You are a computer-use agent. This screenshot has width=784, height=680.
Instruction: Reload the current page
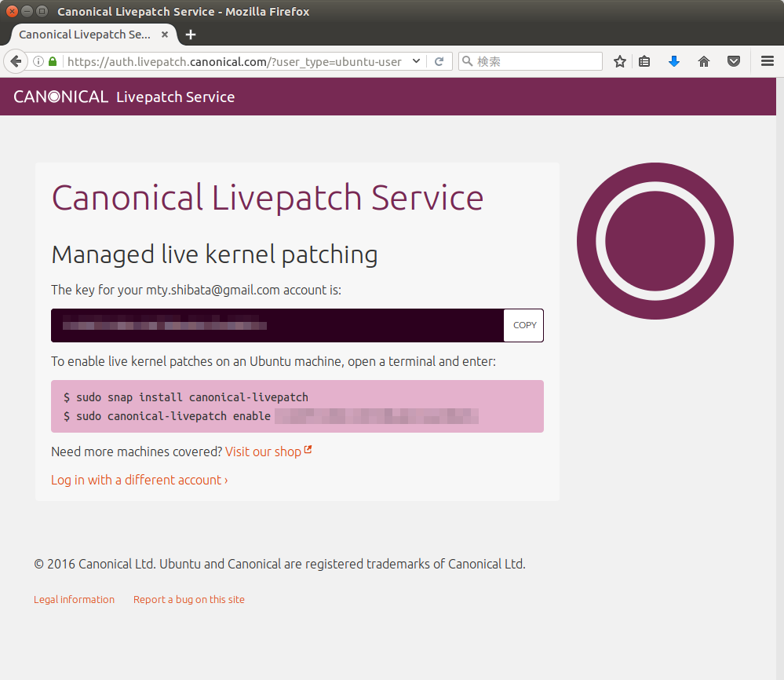tap(439, 61)
